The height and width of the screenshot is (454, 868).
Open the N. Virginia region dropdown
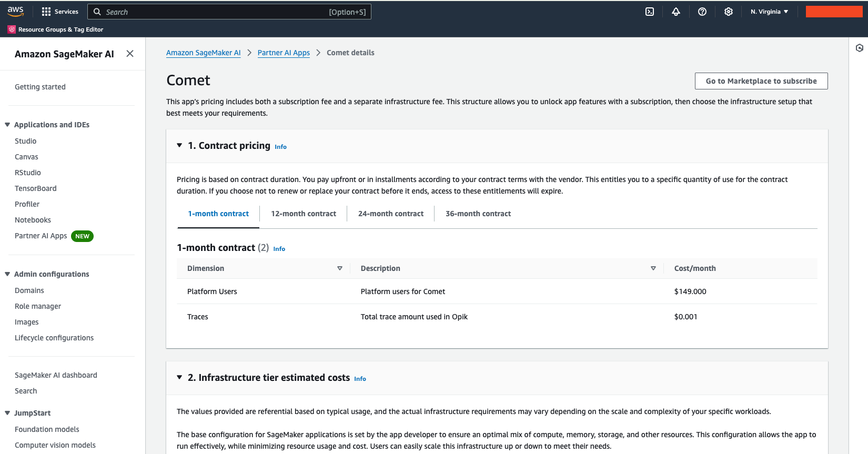[x=769, y=12]
